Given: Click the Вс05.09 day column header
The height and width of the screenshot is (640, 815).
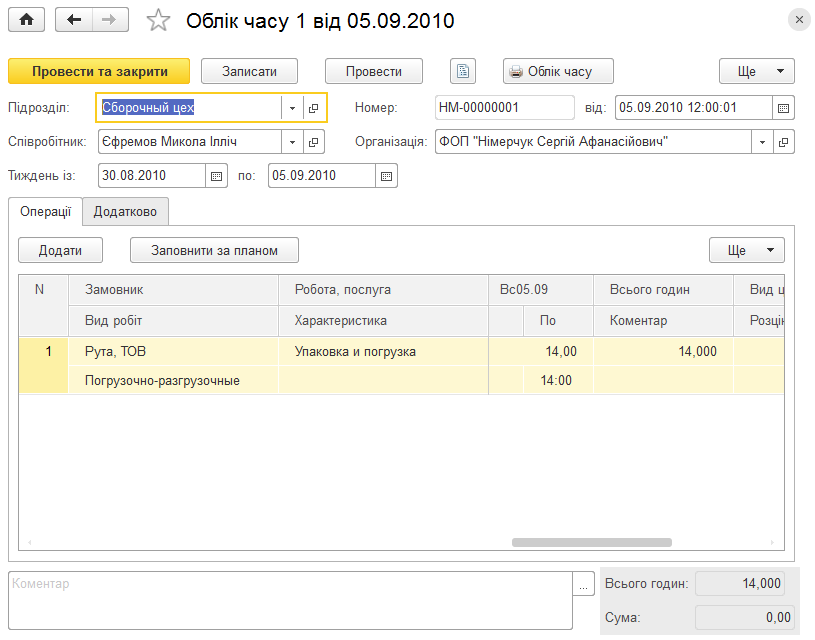Looking at the screenshot, I should 541,290.
